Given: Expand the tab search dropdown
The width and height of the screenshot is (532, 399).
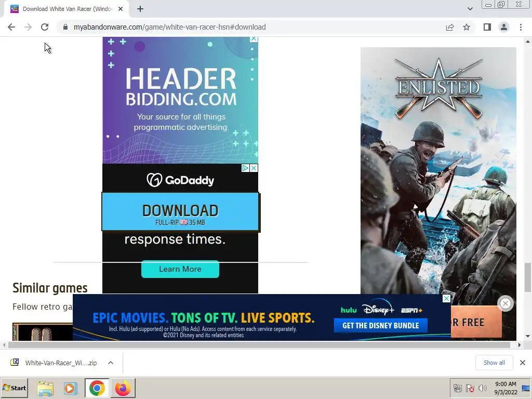Looking at the screenshot, I should (x=470, y=9).
